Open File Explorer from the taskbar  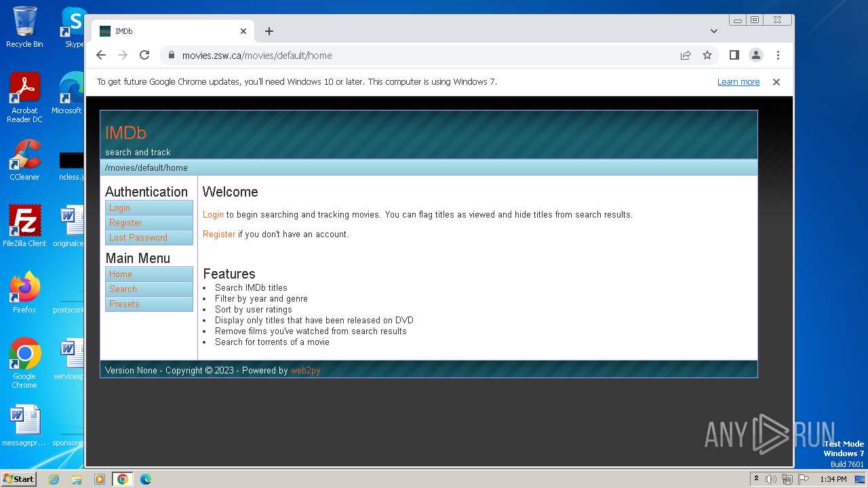coord(77,479)
